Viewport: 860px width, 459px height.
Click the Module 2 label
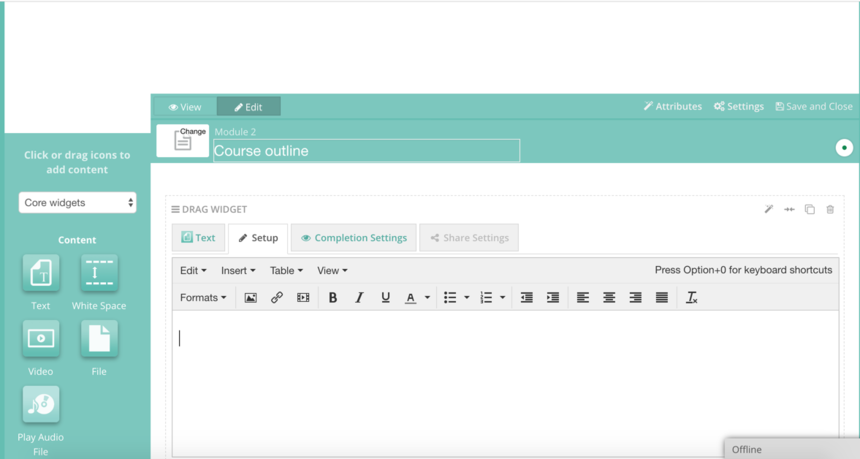235,132
